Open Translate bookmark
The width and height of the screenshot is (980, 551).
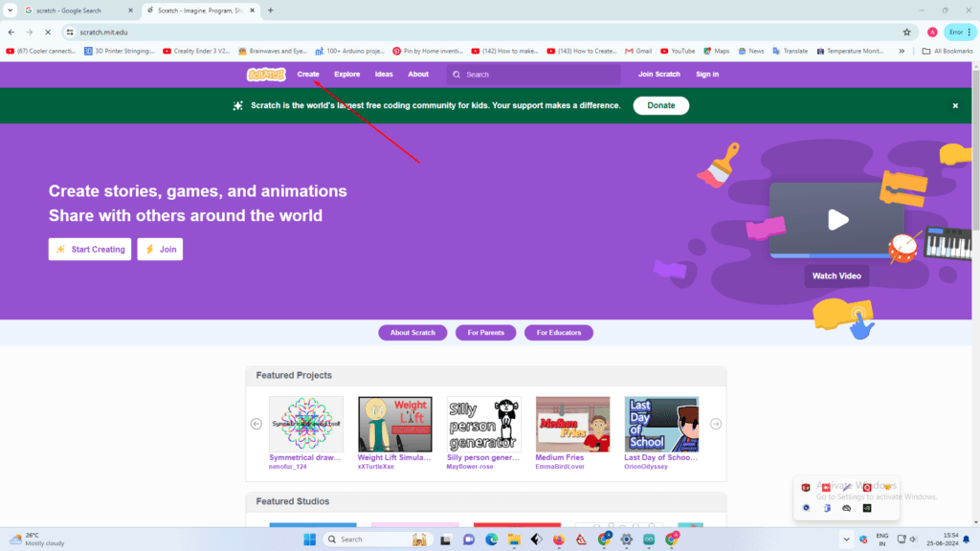click(x=790, y=52)
